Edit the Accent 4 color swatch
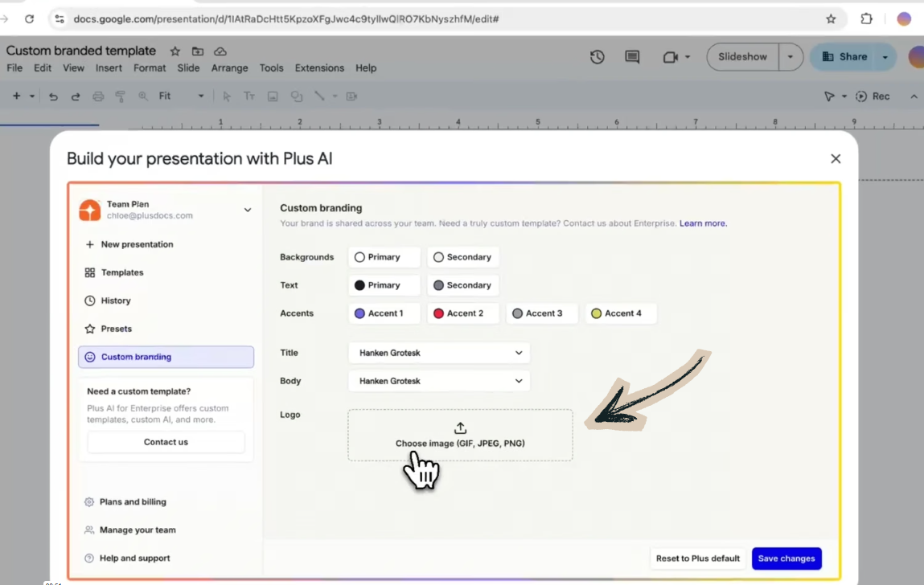This screenshot has height=585, width=924. pos(621,313)
